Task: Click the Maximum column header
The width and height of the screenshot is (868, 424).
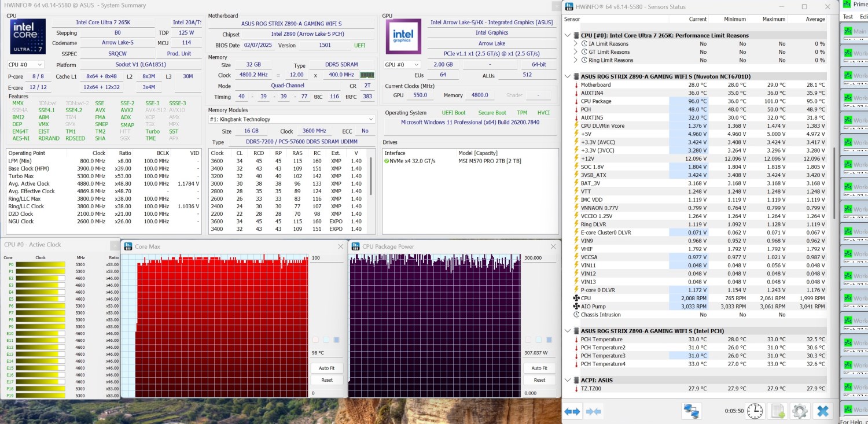Action: point(773,19)
